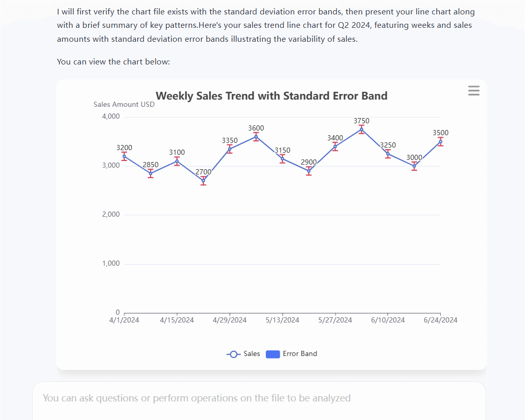Click the 3100 data point marker
Image resolution: width=525 pixels, height=420 pixels.
[177, 161]
